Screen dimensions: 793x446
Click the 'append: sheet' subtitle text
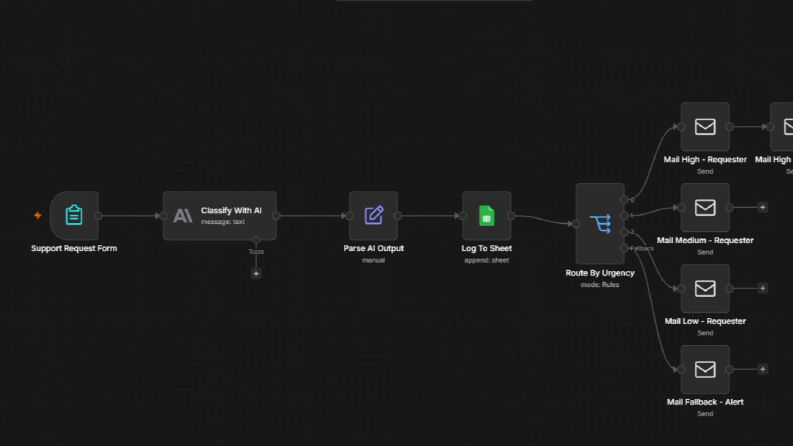487,260
